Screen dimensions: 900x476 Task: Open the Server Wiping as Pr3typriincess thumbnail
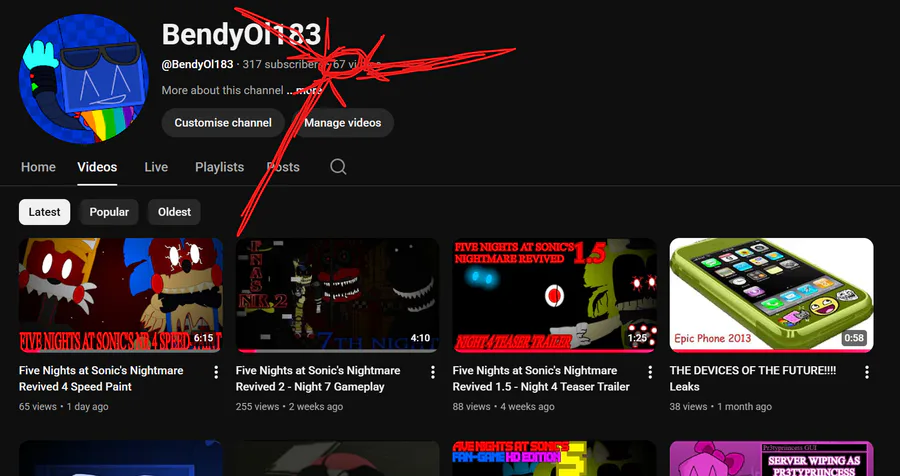(771, 458)
